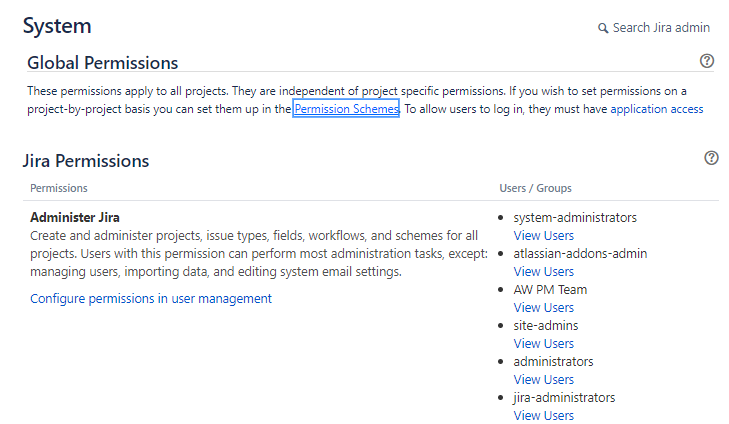Open the Jira Permissions help icon

(711, 158)
